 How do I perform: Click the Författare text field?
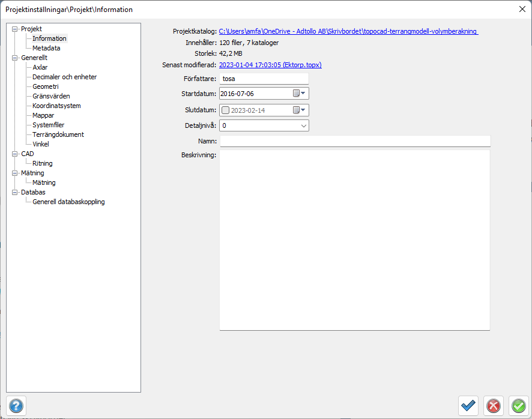click(x=264, y=79)
